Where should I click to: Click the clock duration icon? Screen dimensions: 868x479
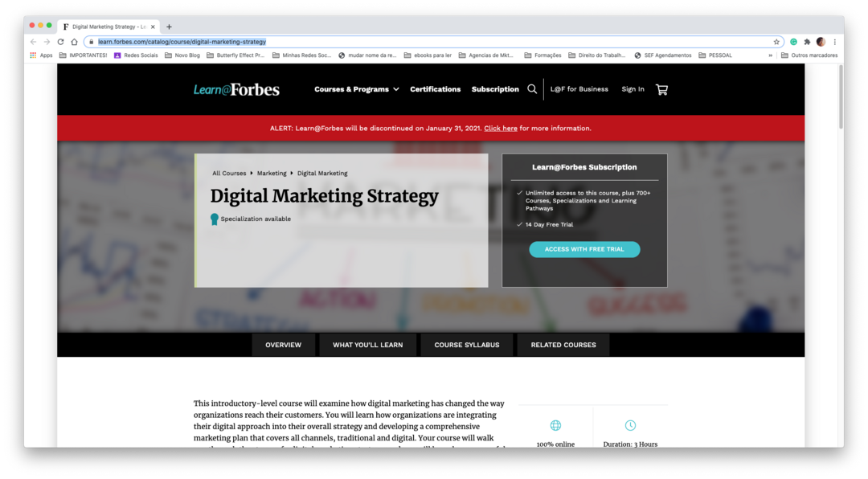pos(630,425)
